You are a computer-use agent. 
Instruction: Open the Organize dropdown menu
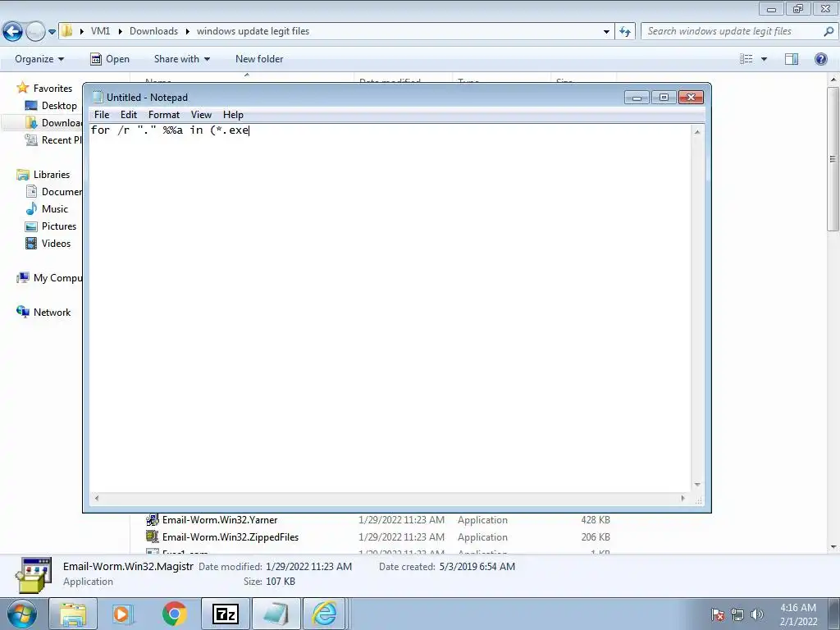(39, 59)
